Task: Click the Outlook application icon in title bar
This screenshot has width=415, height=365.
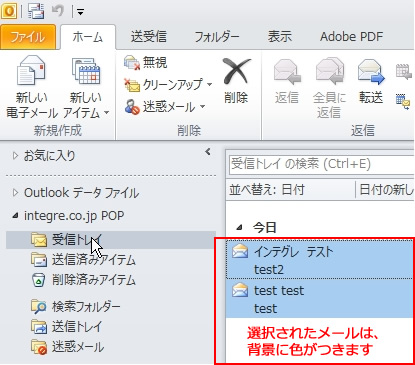Action: 9,11
